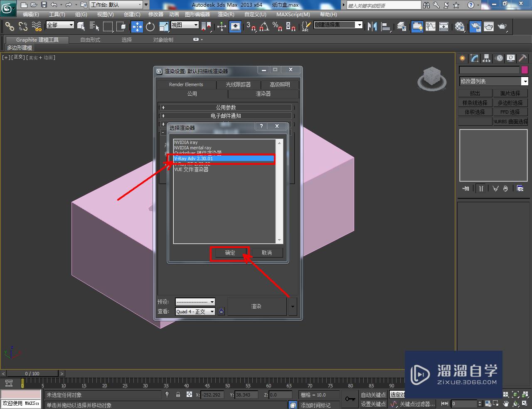The image size is (532, 409).
Task: Click the Mirror tool icon
Action: pyautogui.click(x=372, y=27)
